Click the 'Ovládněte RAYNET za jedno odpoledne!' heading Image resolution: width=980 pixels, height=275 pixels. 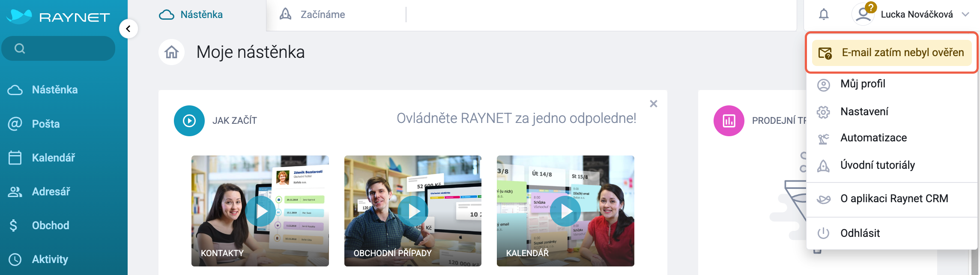click(516, 118)
